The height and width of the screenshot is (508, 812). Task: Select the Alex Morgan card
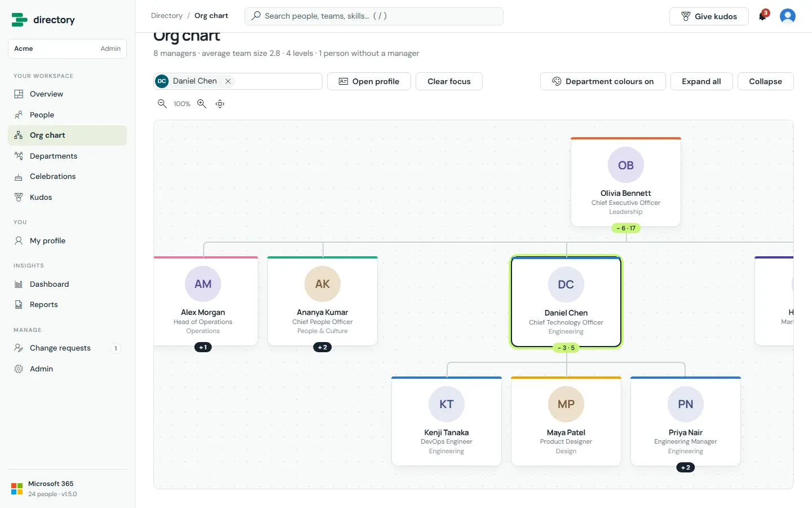click(x=206, y=301)
